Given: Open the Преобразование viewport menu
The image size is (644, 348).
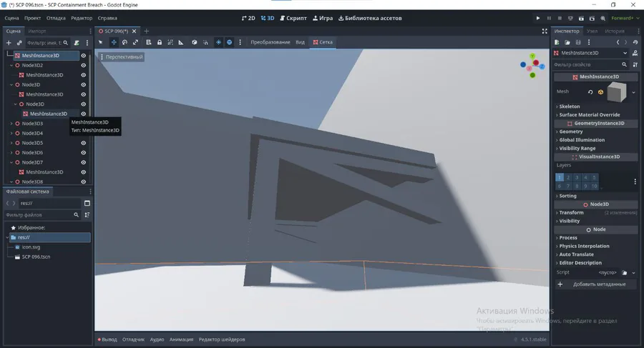Looking at the screenshot, I should (x=270, y=42).
